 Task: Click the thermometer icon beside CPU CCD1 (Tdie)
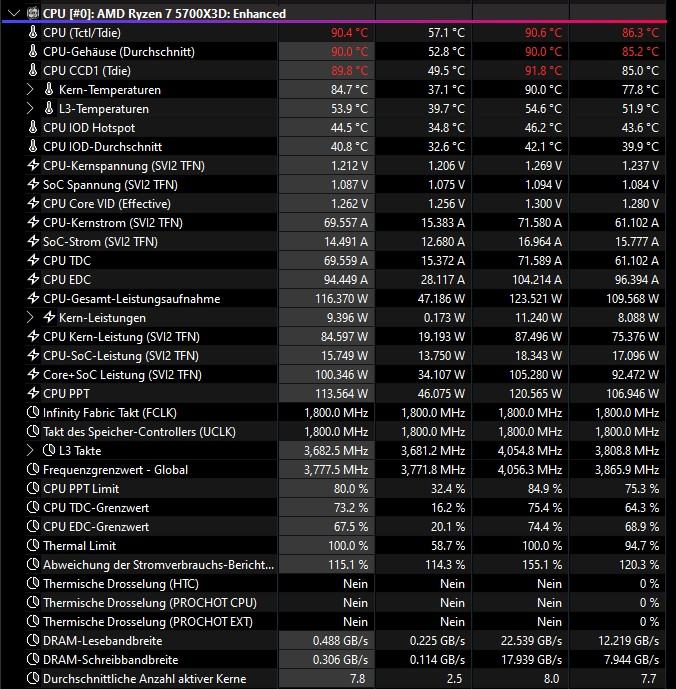pos(33,70)
